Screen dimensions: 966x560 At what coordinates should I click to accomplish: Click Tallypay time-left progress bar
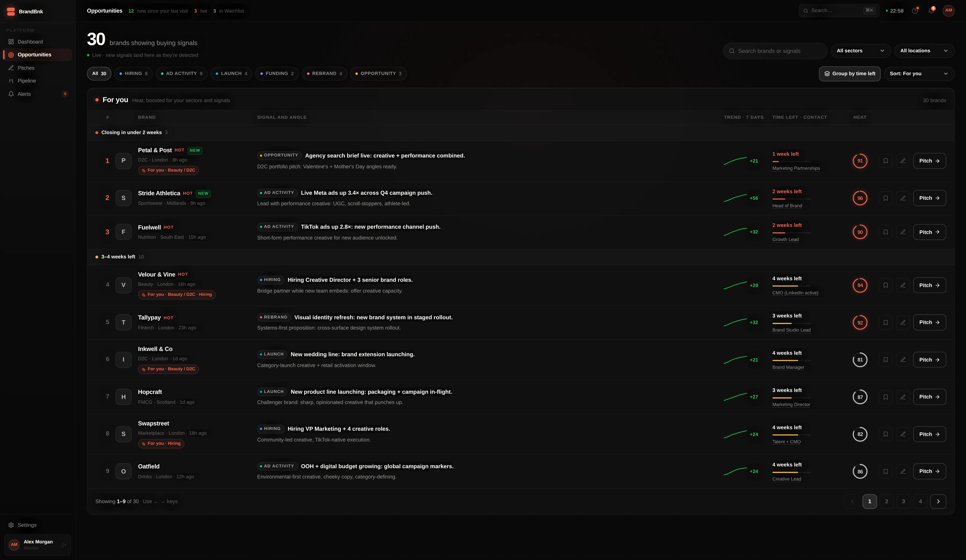pos(791,324)
